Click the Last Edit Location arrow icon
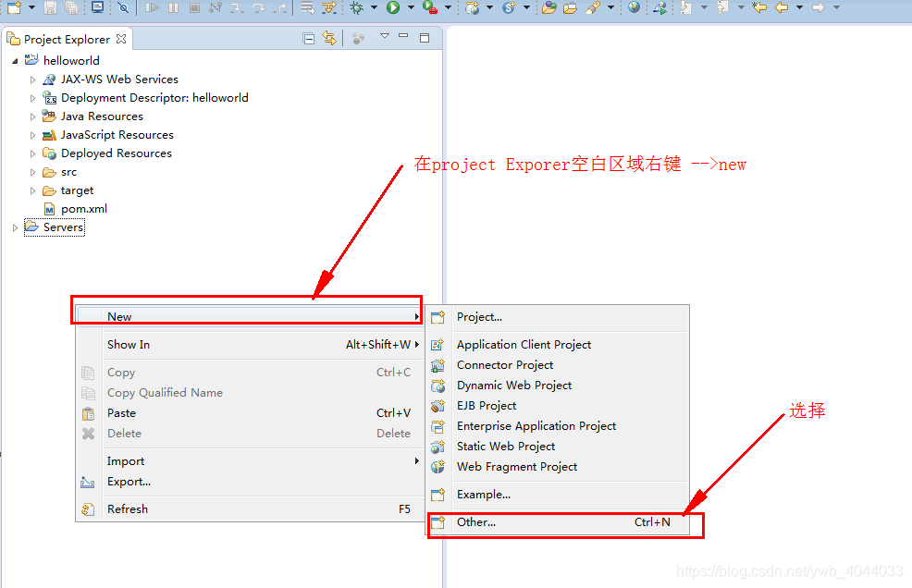The width and height of the screenshot is (912, 588). point(759,7)
